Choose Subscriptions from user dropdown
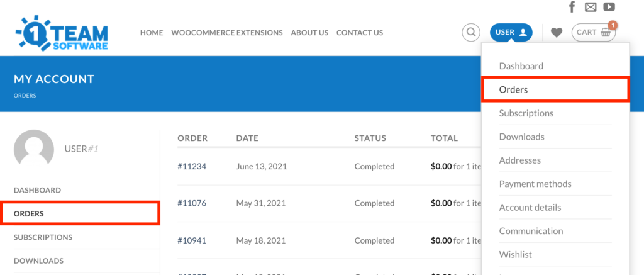The width and height of the screenshot is (644, 275). [x=526, y=113]
